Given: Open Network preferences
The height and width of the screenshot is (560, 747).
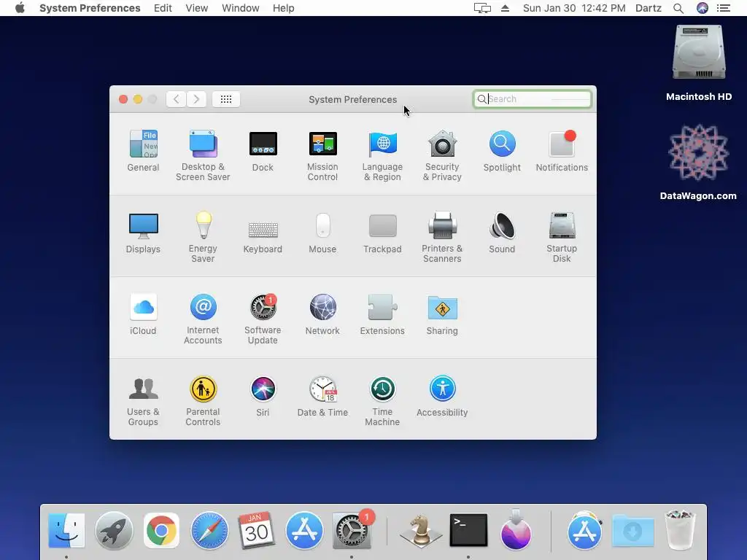Looking at the screenshot, I should (x=322, y=314).
